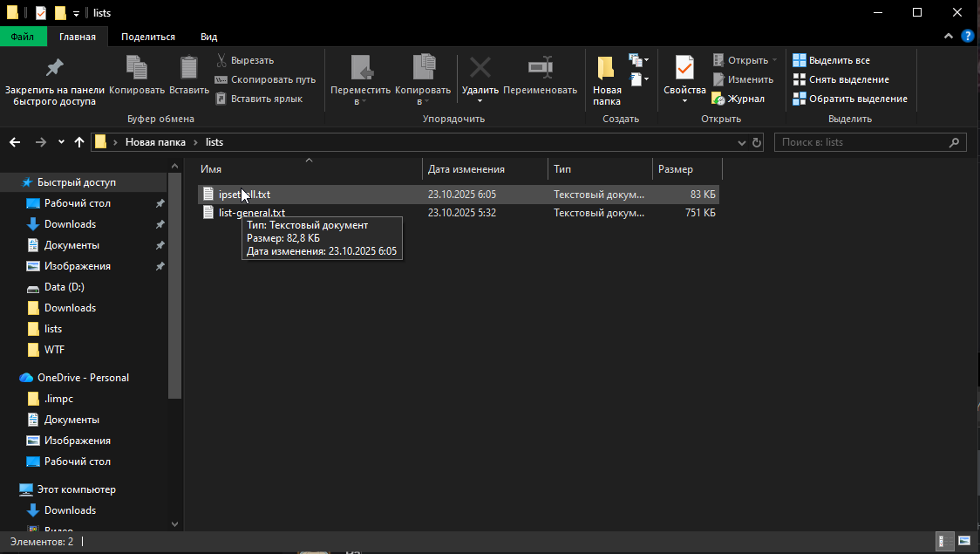Click Снять выделение

point(840,79)
